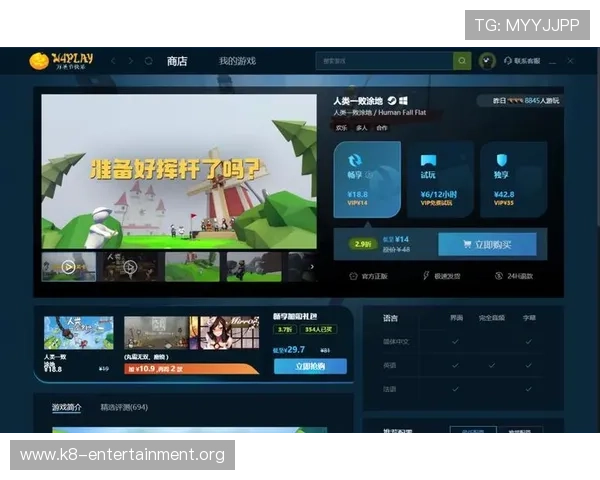The image size is (600, 480).
Task: Select the third screenshot thumbnail
Action: [192, 267]
